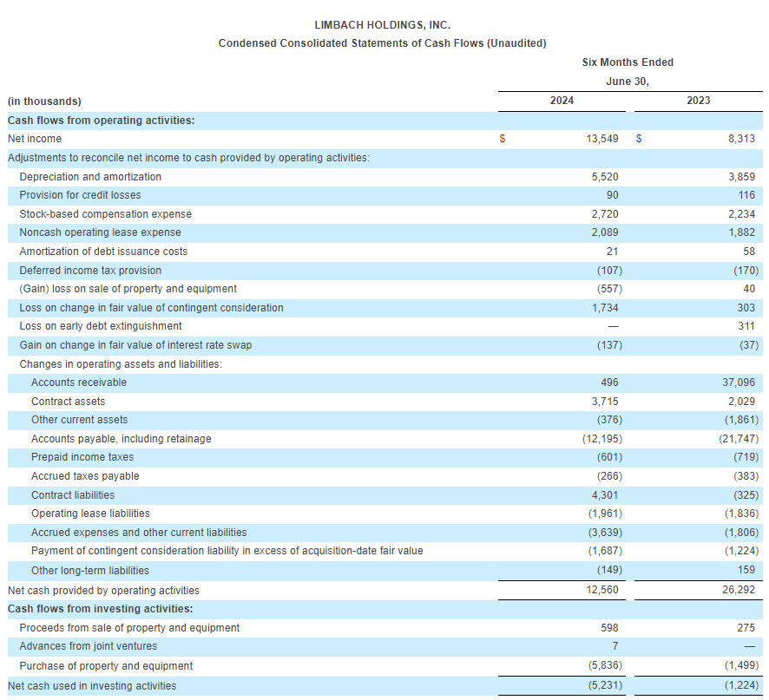769x700 pixels.
Task: Click Cash flows from operating activities heading
Action: pyautogui.click(x=101, y=120)
